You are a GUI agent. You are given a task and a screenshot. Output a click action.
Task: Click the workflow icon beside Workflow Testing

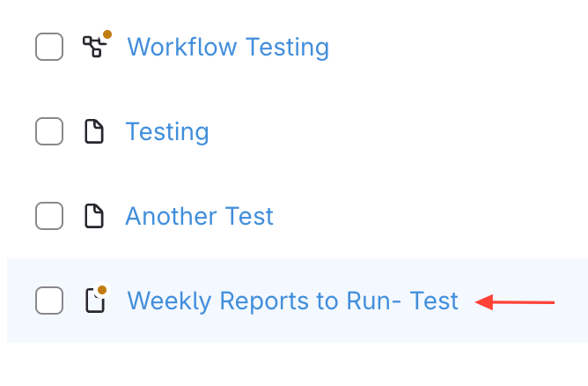click(x=93, y=47)
